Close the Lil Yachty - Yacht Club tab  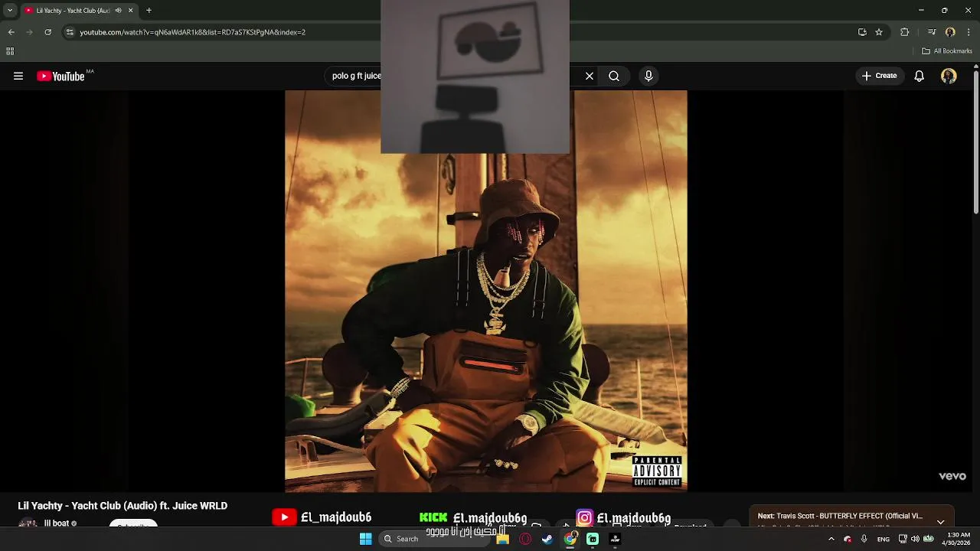click(x=130, y=11)
